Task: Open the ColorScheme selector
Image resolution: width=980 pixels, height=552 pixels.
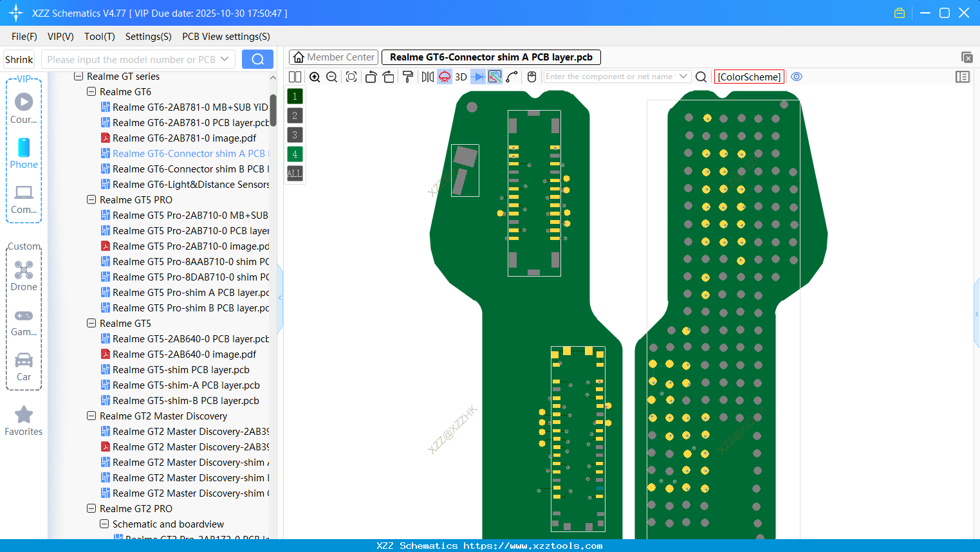Action: 749,77
